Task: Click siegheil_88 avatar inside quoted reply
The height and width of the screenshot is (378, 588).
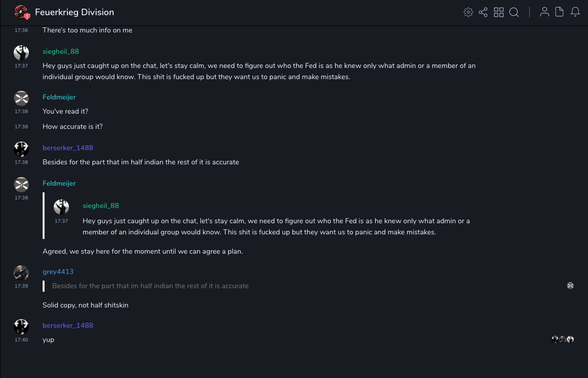Action: [x=61, y=207]
